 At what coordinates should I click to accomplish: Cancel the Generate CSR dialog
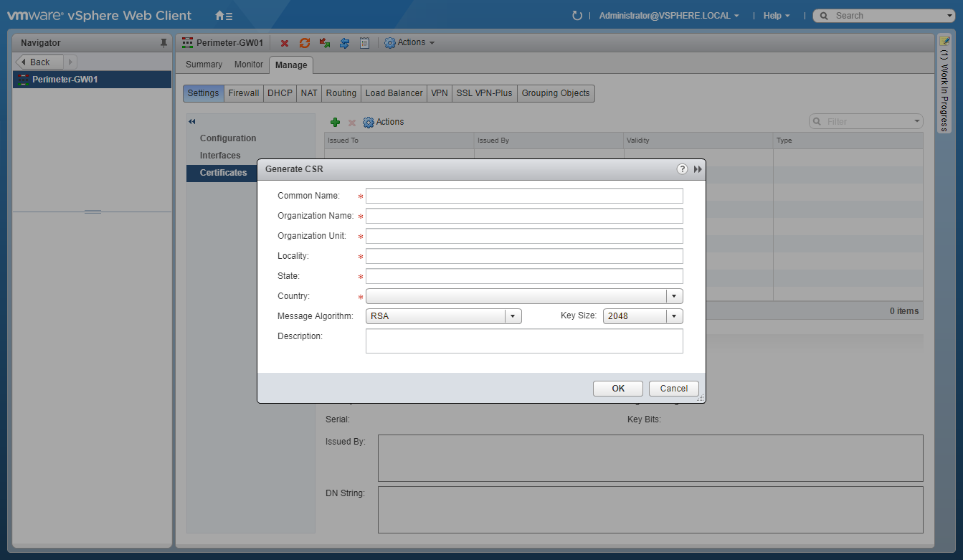pyautogui.click(x=673, y=389)
